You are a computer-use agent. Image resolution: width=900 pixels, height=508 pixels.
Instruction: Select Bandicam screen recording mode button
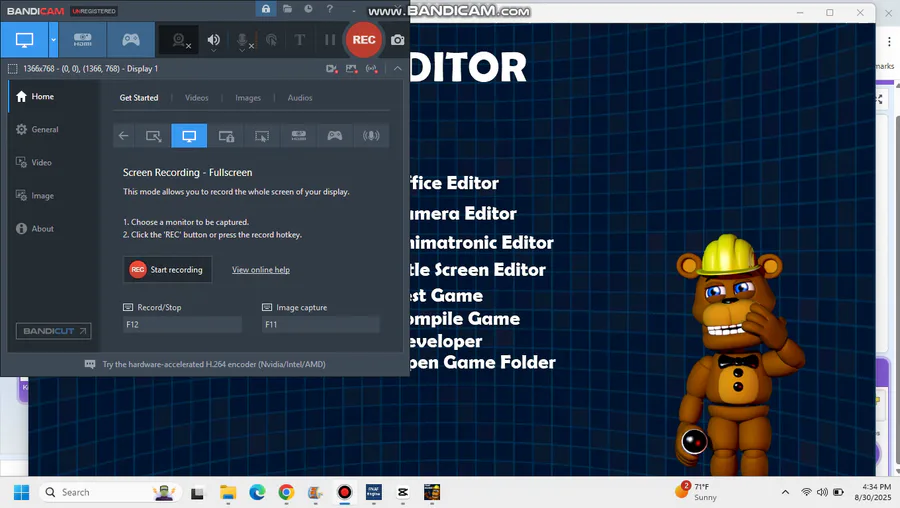point(24,40)
